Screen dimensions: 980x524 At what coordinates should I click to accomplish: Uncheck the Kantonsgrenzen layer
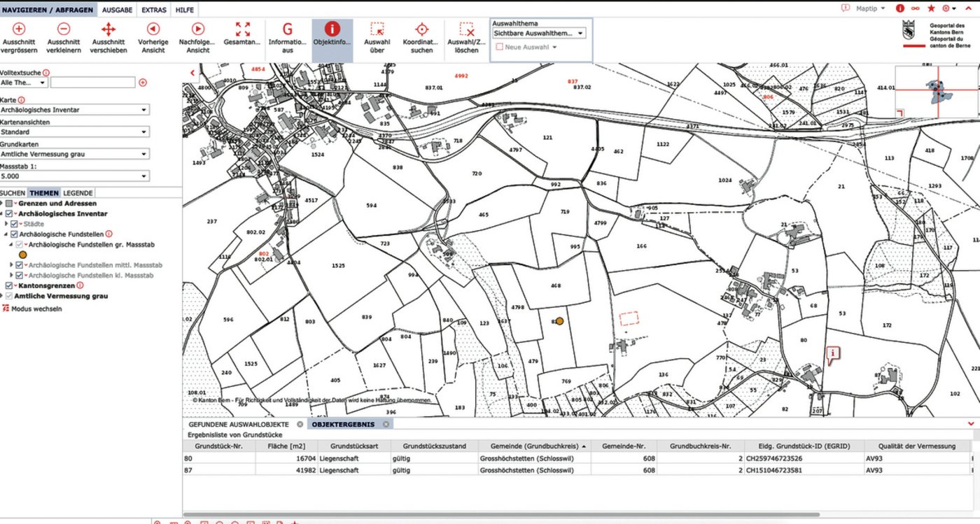pyautogui.click(x=8, y=285)
